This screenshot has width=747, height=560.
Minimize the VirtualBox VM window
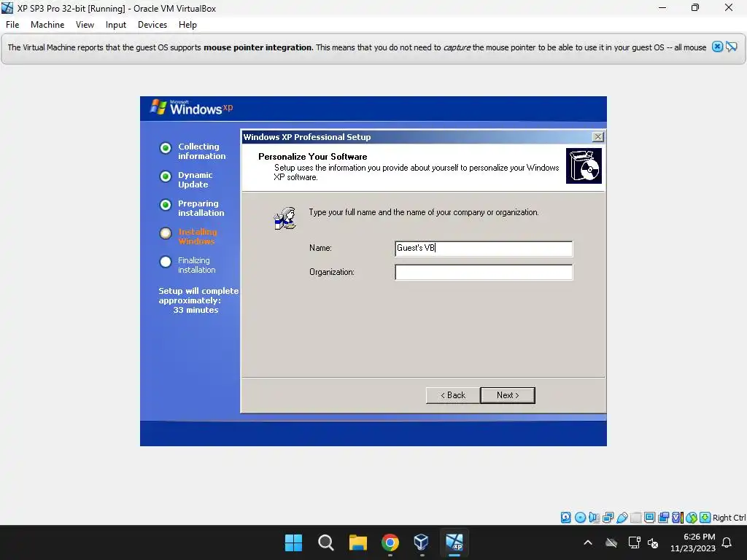coord(662,7)
